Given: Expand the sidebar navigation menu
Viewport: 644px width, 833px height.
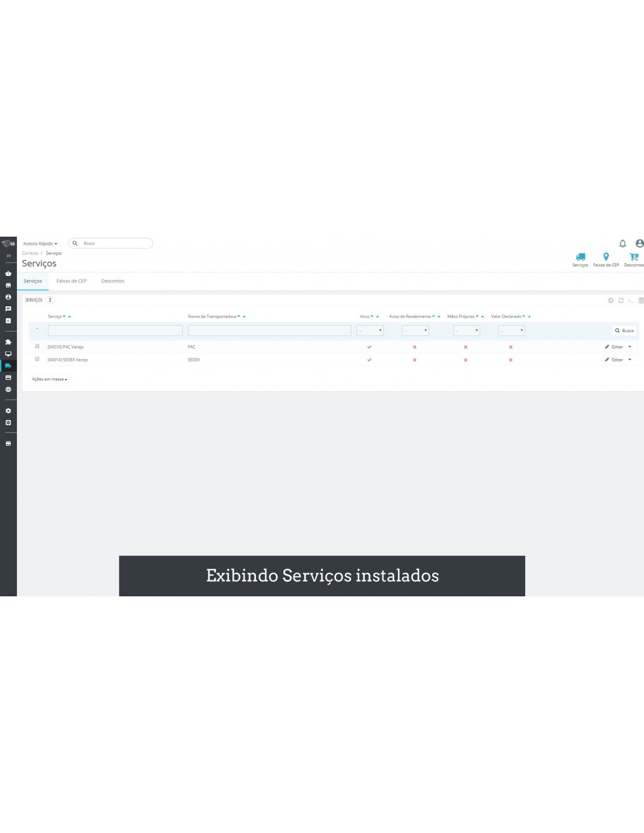Looking at the screenshot, I should 8,256.
